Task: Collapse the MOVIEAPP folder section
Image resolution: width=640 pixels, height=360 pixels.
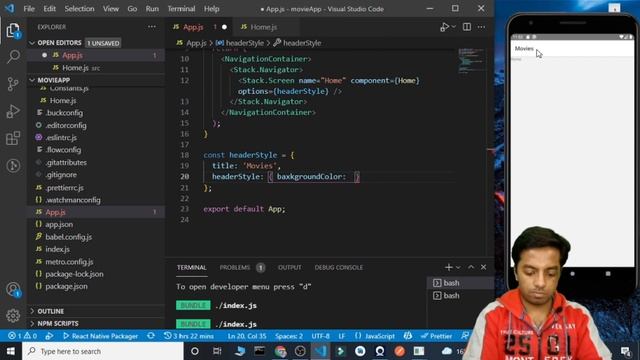Action: 32,80
